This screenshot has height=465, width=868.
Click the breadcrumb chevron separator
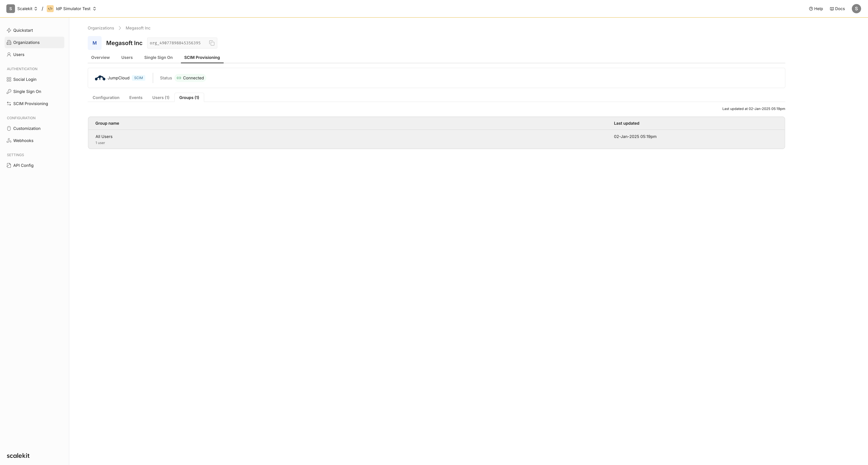point(120,28)
